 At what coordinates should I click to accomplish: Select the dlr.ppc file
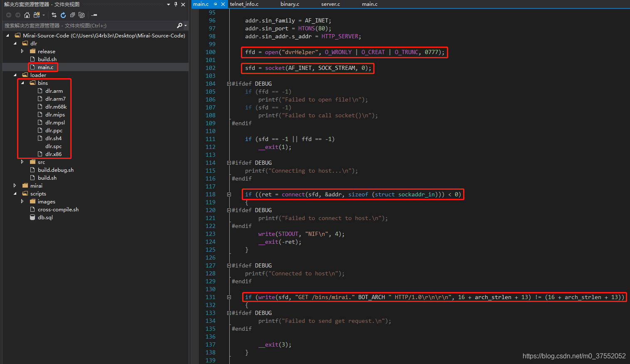coord(54,131)
